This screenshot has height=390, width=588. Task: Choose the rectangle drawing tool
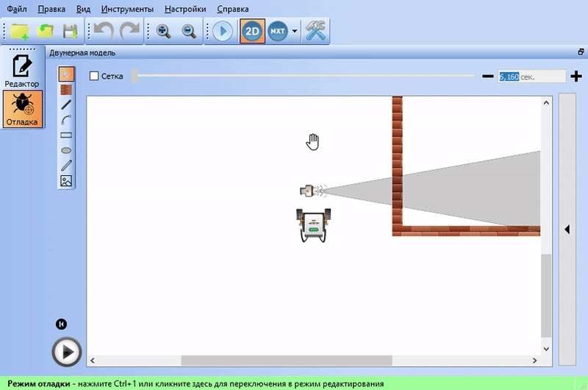click(x=66, y=135)
